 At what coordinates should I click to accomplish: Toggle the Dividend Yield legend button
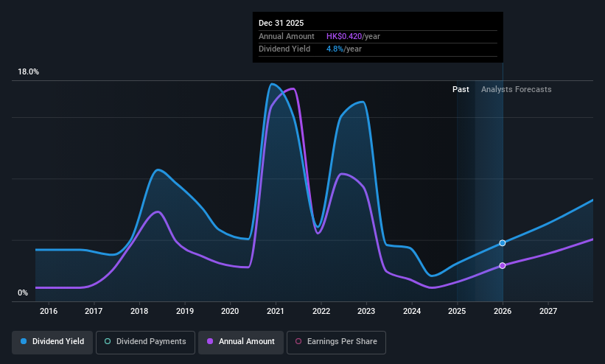[52, 342]
